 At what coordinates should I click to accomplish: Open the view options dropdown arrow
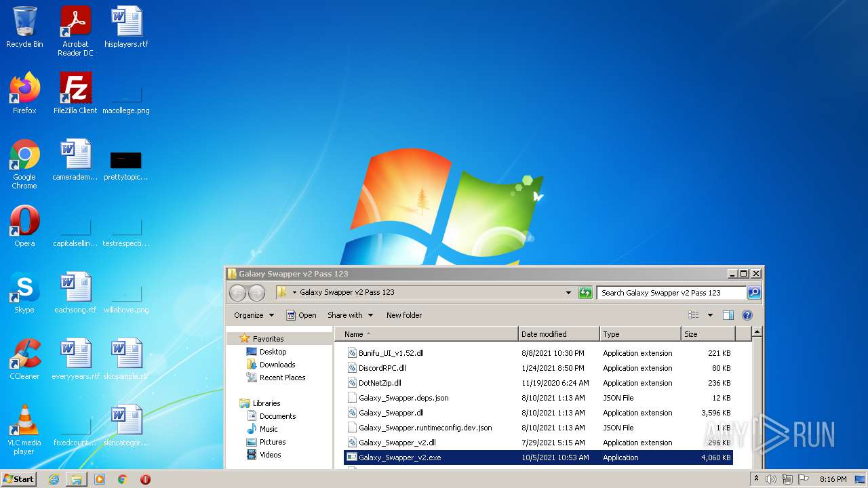click(x=710, y=315)
